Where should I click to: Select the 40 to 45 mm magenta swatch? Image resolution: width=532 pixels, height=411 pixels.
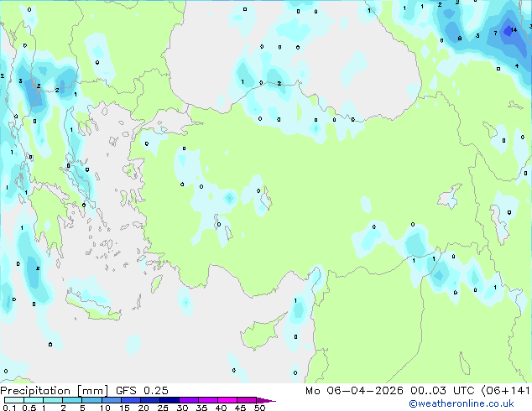[x=227, y=400]
